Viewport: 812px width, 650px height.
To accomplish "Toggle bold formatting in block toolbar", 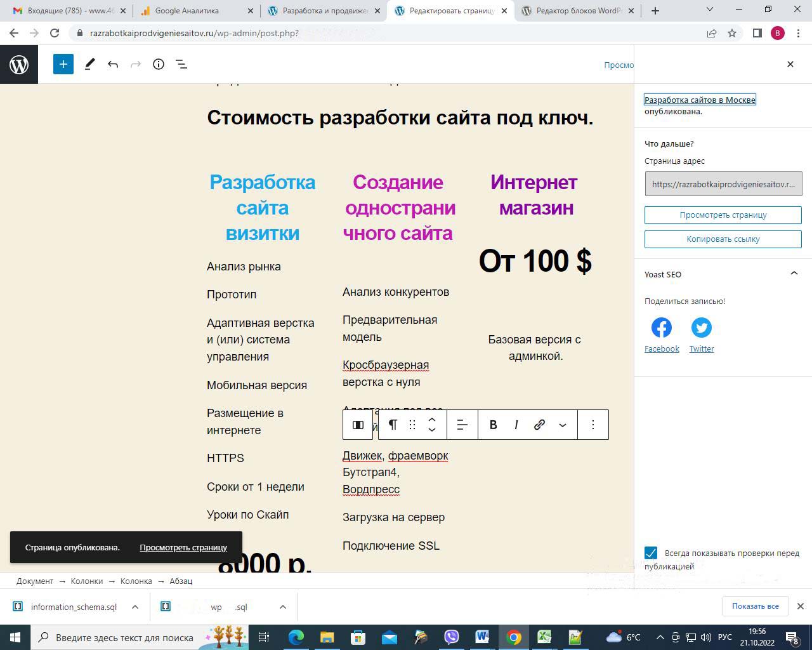I will 493,425.
